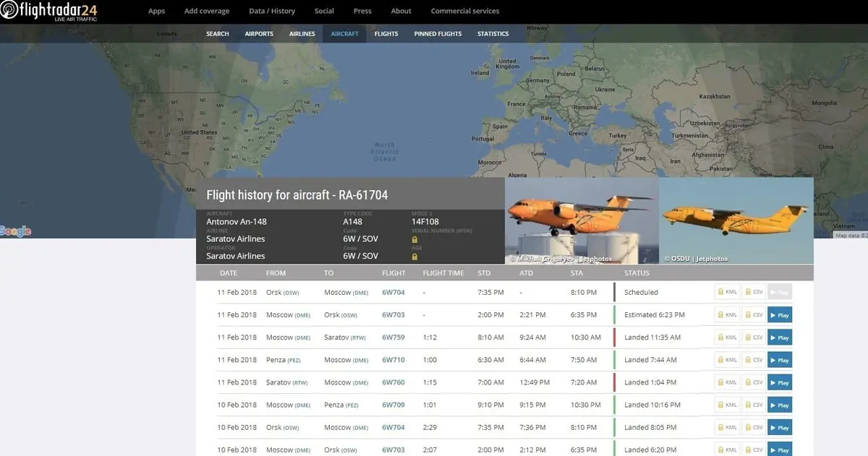Switch to the Airports tab
868x456 pixels.
point(259,34)
